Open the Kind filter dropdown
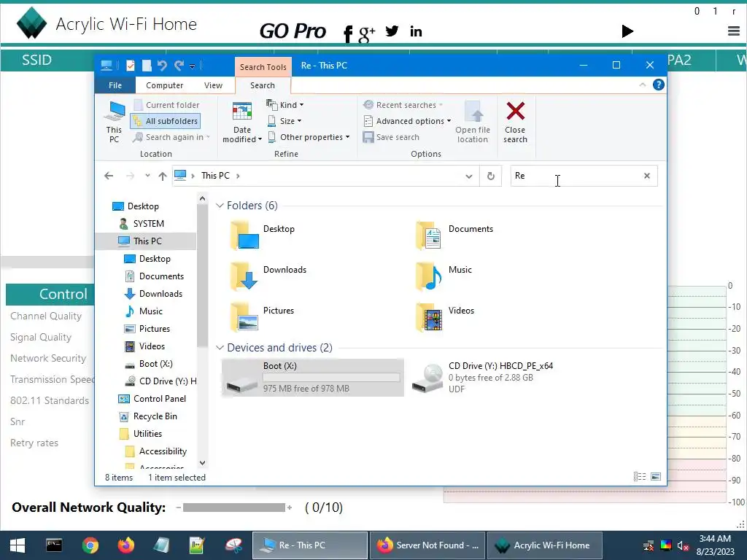This screenshot has width=747, height=560. pos(285,105)
